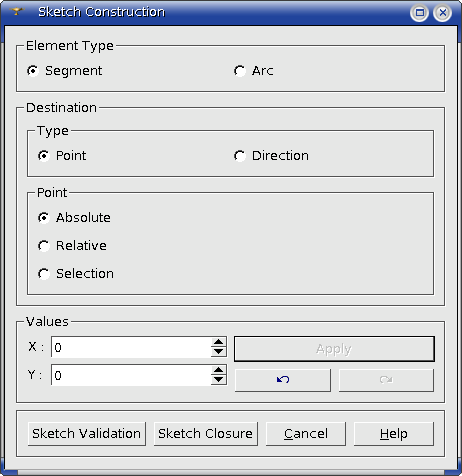Click the Sketch Validation button
462x476 pixels.
coord(87,434)
